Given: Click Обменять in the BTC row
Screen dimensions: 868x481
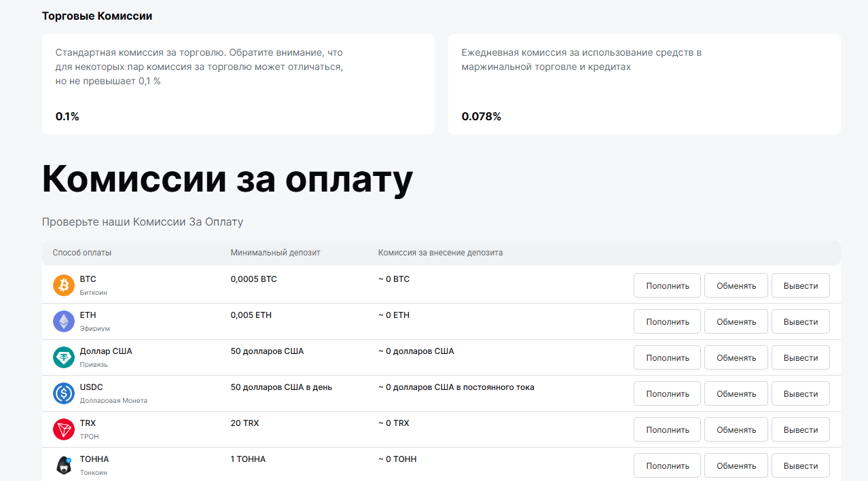Looking at the screenshot, I should (x=736, y=285).
